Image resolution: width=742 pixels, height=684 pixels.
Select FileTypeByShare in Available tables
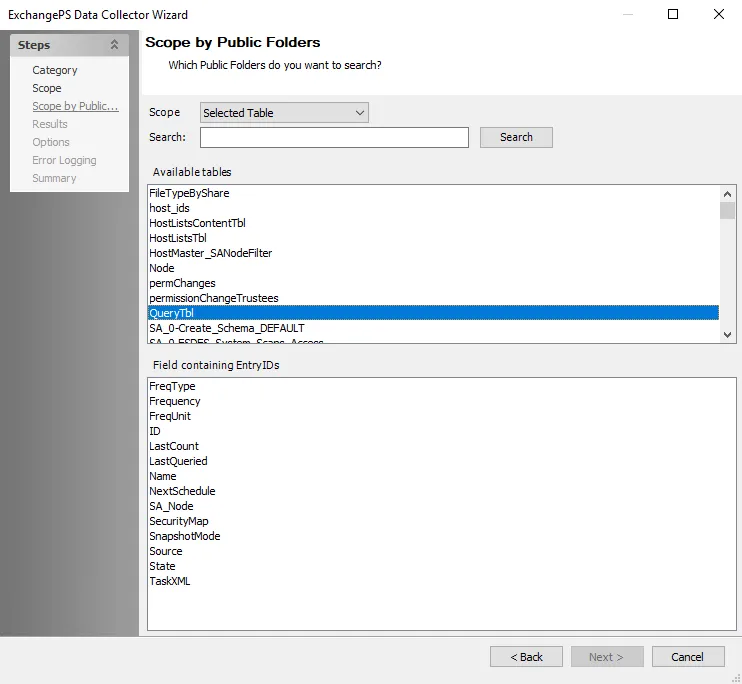tap(433, 193)
